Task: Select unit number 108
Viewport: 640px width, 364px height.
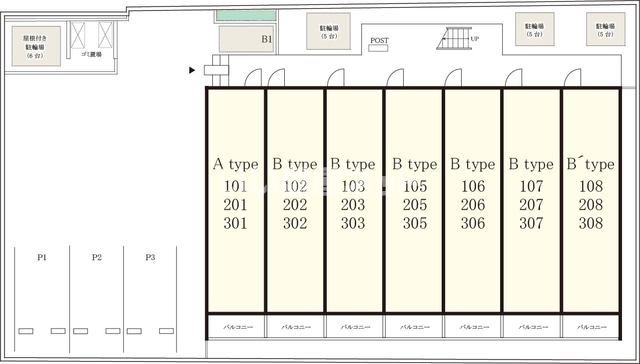Action: pyautogui.click(x=591, y=186)
